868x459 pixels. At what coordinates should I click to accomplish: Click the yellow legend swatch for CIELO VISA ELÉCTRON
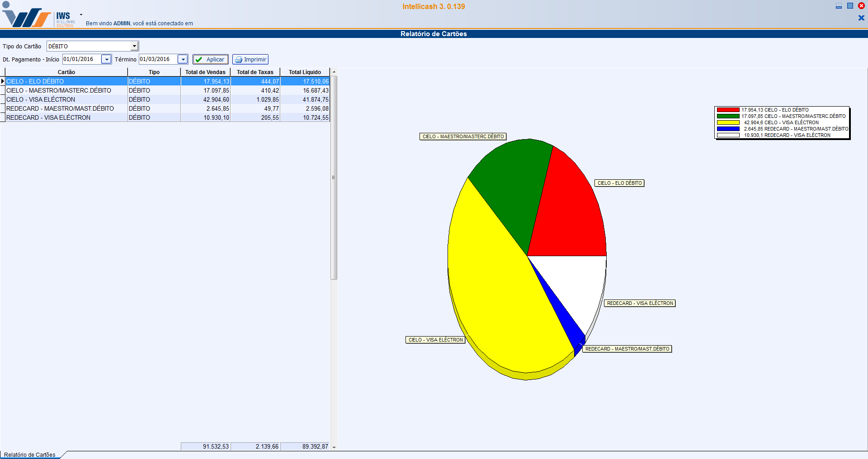click(x=728, y=122)
